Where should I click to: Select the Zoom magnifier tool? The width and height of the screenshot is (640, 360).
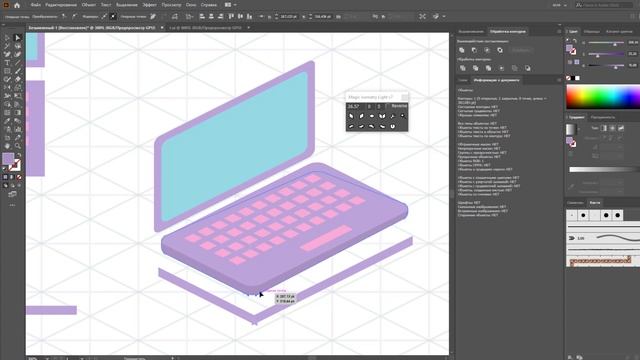pyautogui.click(x=18, y=146)
